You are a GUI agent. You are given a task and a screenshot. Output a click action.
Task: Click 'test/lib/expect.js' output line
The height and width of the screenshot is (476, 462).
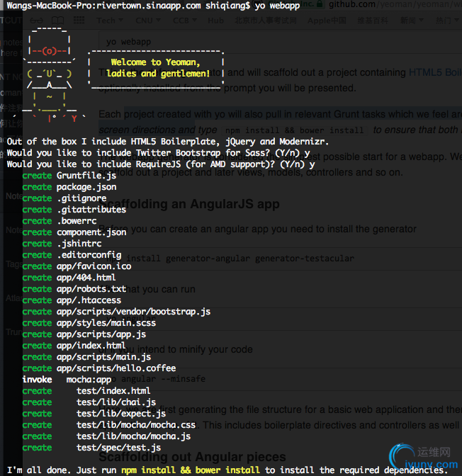(x=94, y=414)
